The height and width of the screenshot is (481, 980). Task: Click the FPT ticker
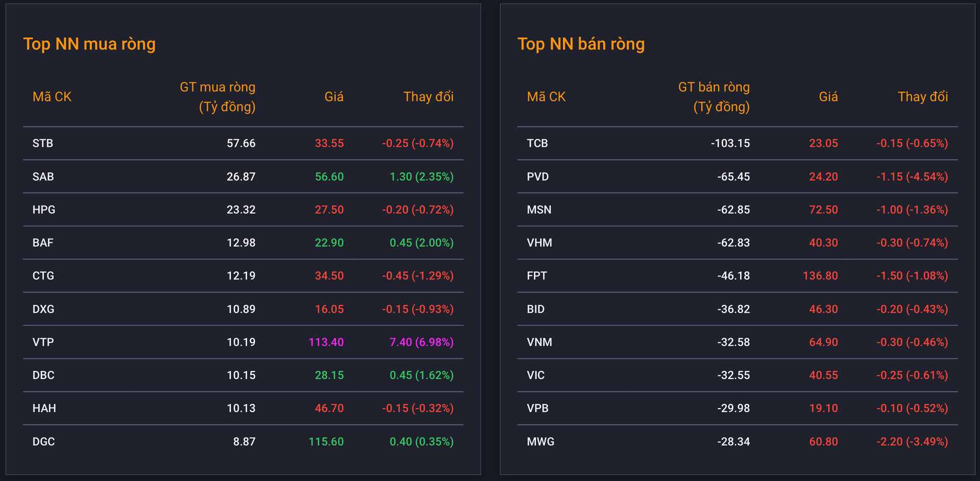tap(537, 276)
